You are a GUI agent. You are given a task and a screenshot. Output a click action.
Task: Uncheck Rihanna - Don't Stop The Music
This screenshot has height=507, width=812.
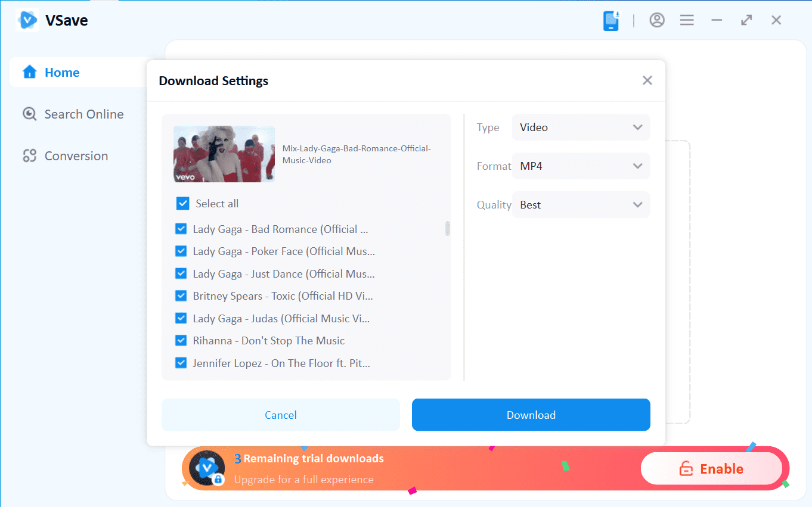tap(181, 340)
